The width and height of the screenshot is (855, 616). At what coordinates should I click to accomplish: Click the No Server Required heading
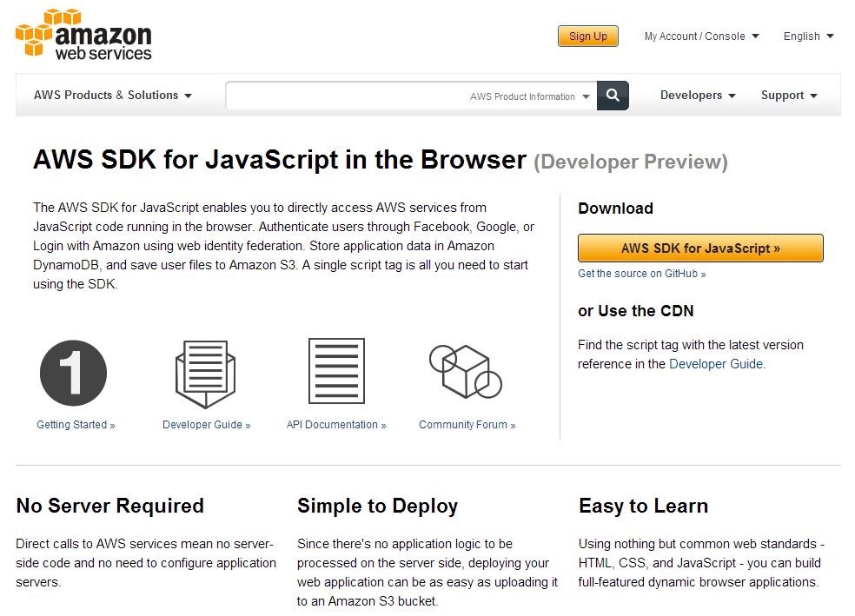point(110,506)
